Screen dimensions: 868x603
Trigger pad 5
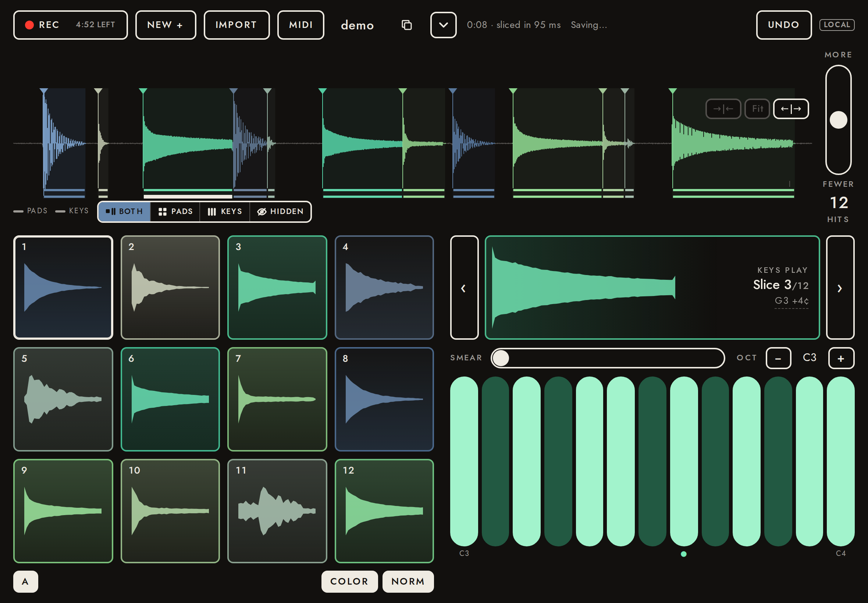(63, 399)
